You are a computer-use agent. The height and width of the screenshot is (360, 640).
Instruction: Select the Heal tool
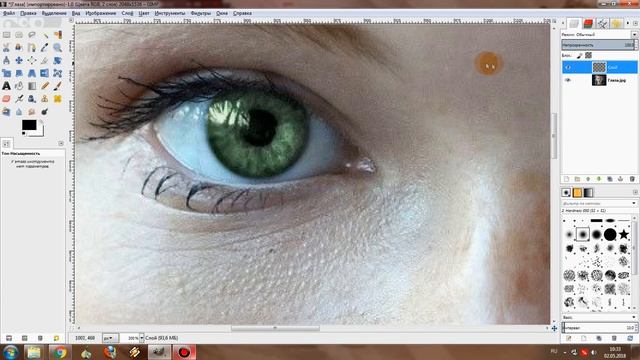[x=58, y=99]
